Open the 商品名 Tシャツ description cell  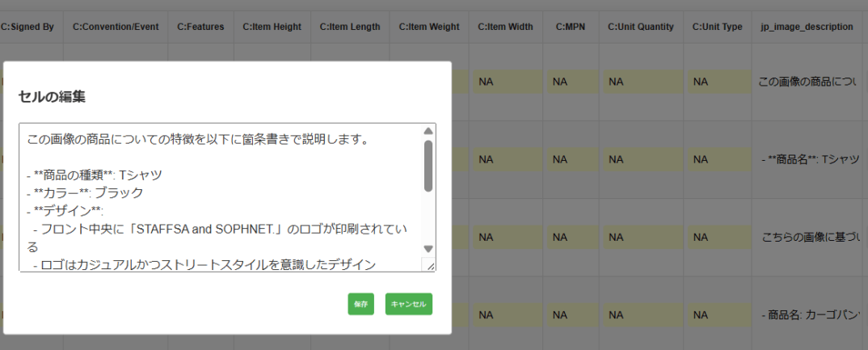[x=808, y=159]
